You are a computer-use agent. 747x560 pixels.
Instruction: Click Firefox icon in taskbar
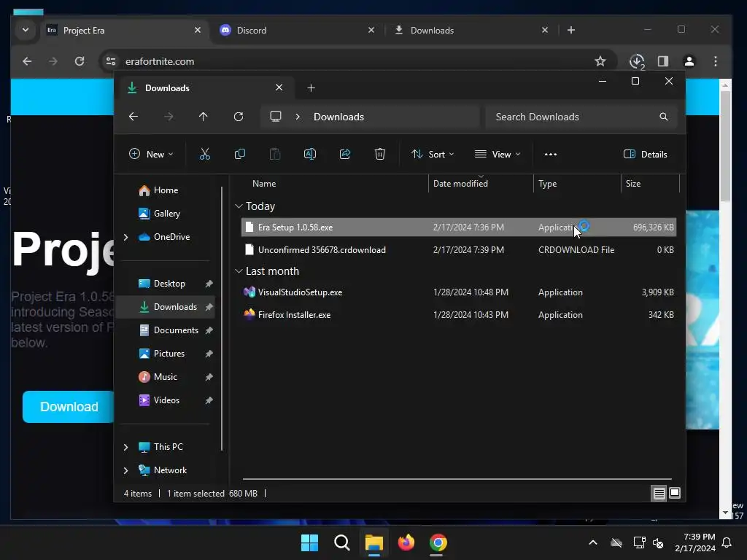click(x=406, y=542)
